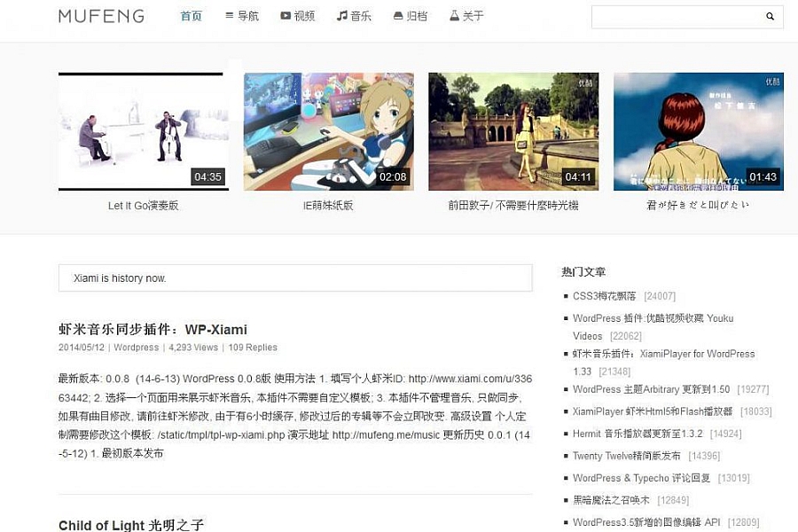Open popular post WordPress 主题Arbitrary 更新到1.50
798x532 pixels.
[x=652, y=389]
